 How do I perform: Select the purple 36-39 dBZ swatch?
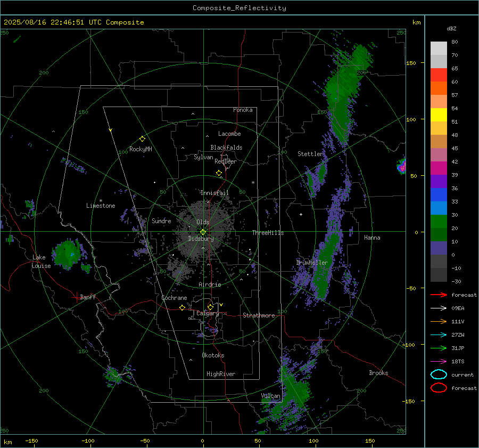click(439, 182)
